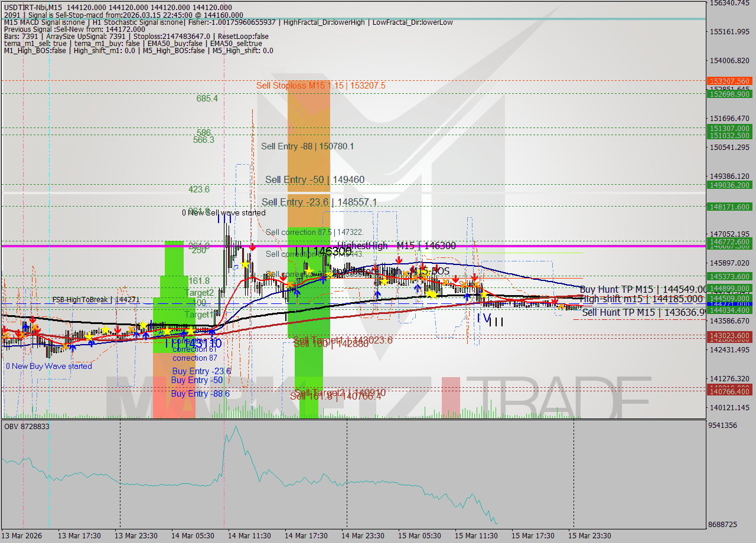756x543 pixels.
Task: Select the red sell arrow beside M15-POS text
Action: tap(423, 266)
